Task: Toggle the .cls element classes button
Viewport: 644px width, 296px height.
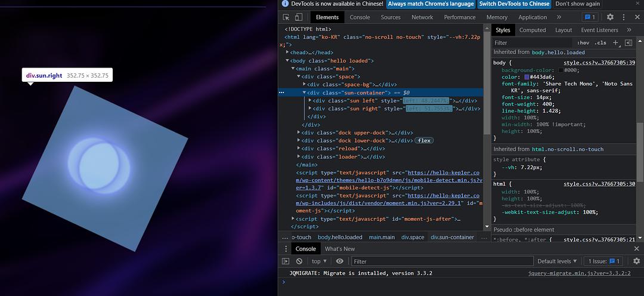Action: 600,43
